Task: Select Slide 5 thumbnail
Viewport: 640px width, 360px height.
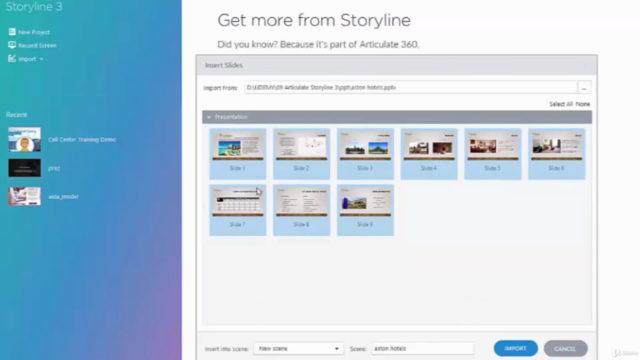Action: click(493, 154)
